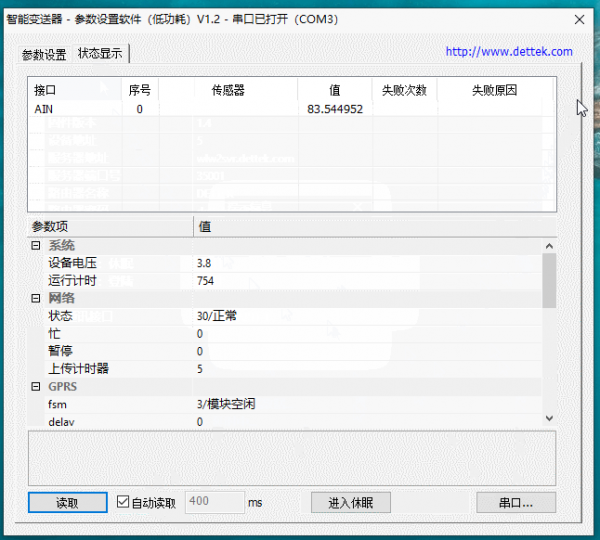Click the 失败原因 column header
Image resolution: width=600 pixels, height=540 pixels.
click(x=494, y=90)
